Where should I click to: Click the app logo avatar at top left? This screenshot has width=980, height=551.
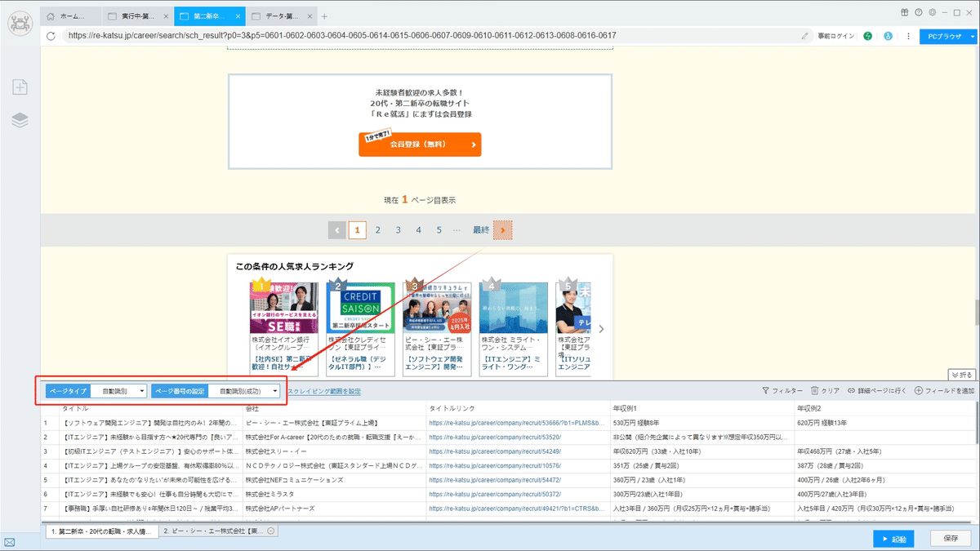click(20, 22)
